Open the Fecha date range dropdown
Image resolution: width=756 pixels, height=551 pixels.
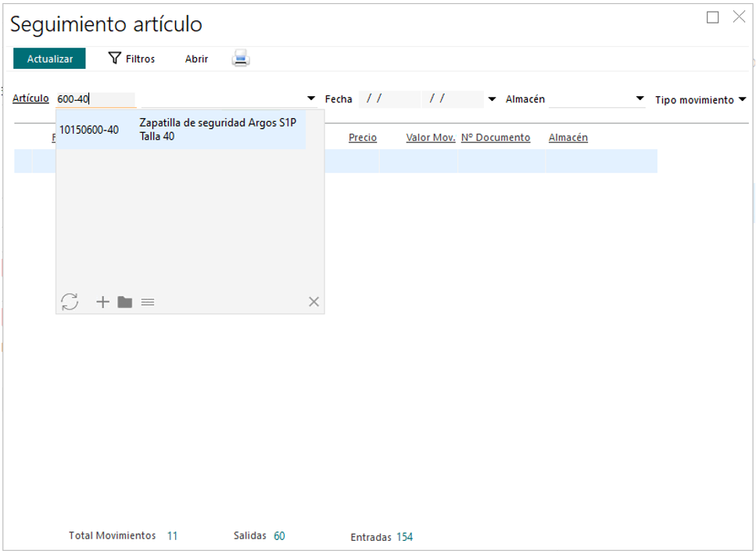492,99
